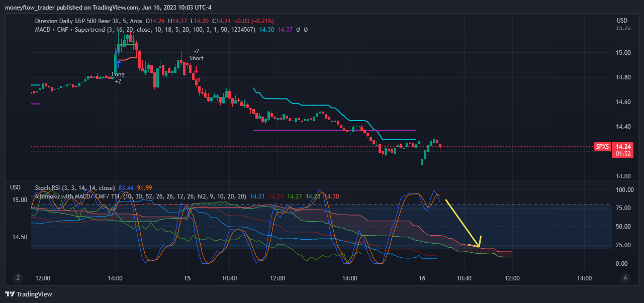Click the Ichimoku value 14.25
Screen dimensions: 644x303
point(276,196)
